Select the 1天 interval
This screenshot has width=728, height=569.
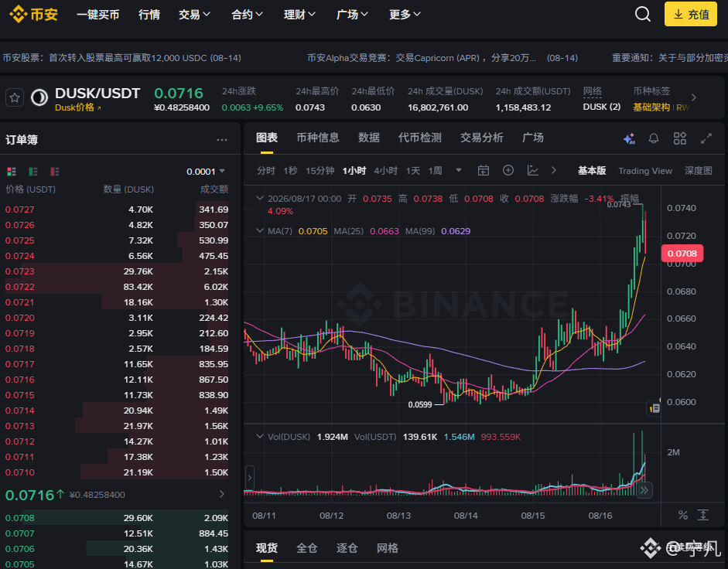413,171
